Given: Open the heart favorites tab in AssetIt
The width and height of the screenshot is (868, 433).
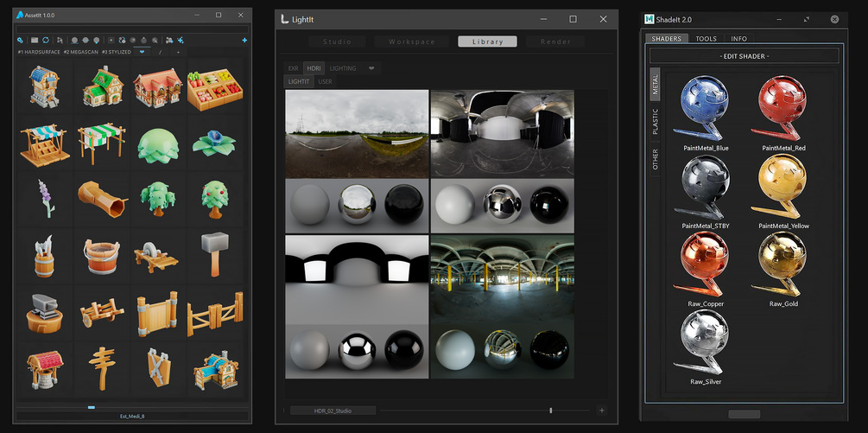Looking at the screenshot, I should [143, 52].
